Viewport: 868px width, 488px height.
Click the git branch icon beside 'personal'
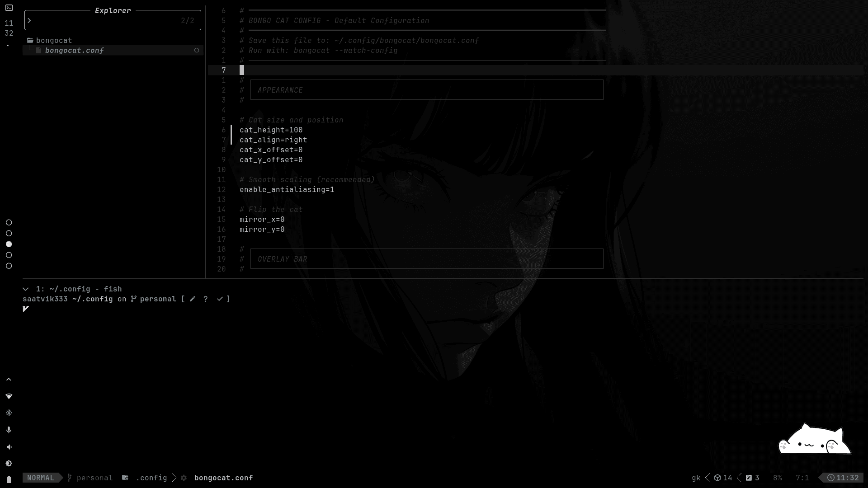click(x=69, y=478)
